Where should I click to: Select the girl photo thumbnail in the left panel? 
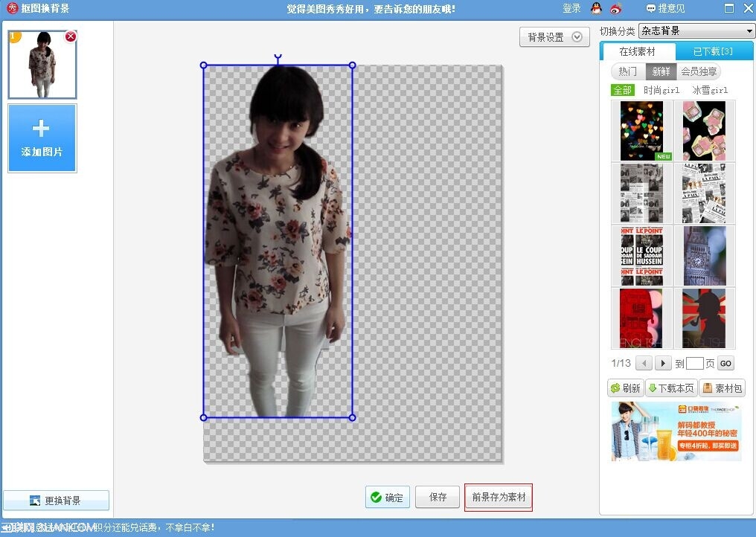[x=42, y=65]
